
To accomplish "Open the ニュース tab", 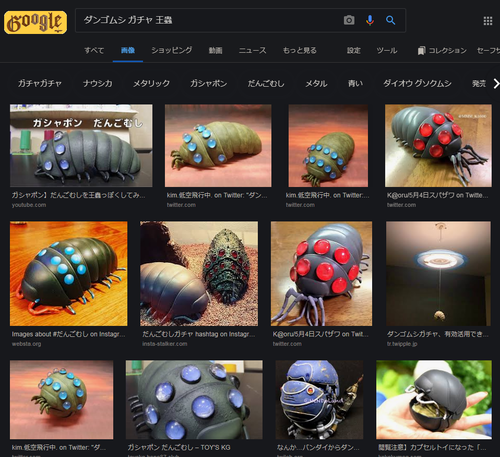I will click(x=252, y=51).
